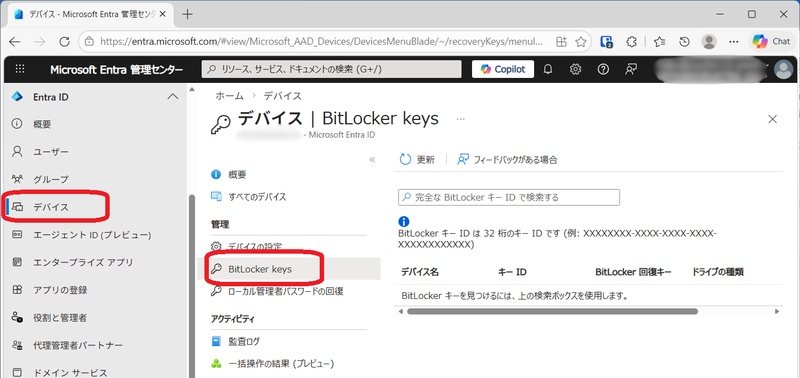This screenshot has width=800, height=378.
Task: Open ドメイン サービス
Action: click(70, 372)
